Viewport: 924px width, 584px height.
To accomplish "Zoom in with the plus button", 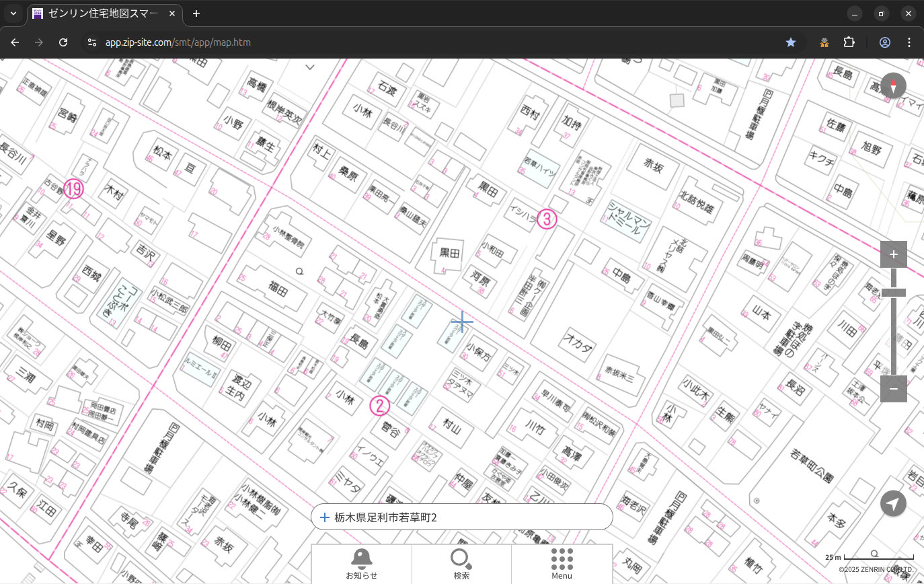I will coord(893,254).
